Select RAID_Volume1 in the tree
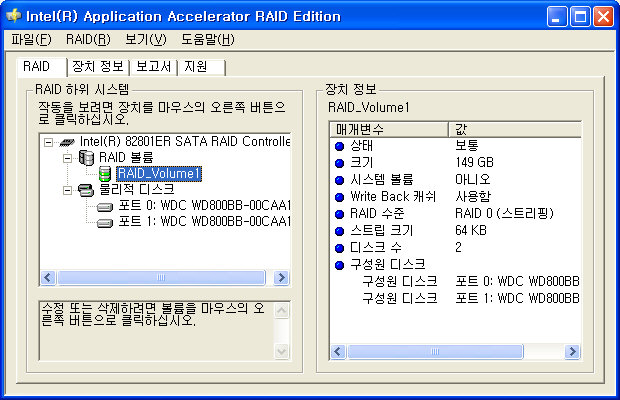This screenshot has width=620, height=400. click(x=159, y=174)
